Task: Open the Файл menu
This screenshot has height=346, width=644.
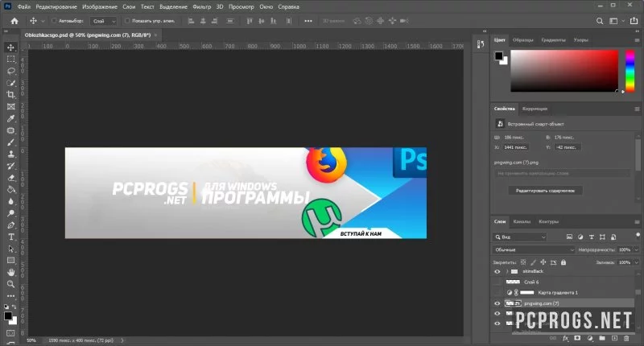Action: click(24, 7)
